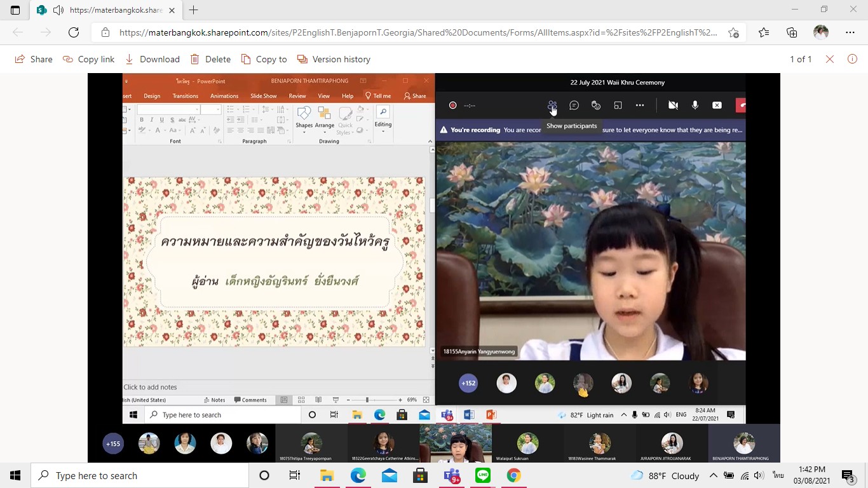Open LINE app from Windows taskbar

point(483,475)
